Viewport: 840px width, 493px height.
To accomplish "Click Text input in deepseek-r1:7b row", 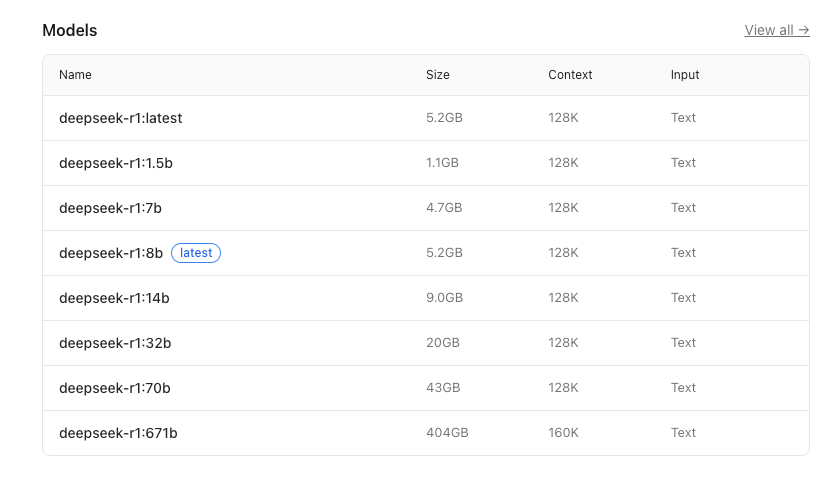I will point(683,208).
